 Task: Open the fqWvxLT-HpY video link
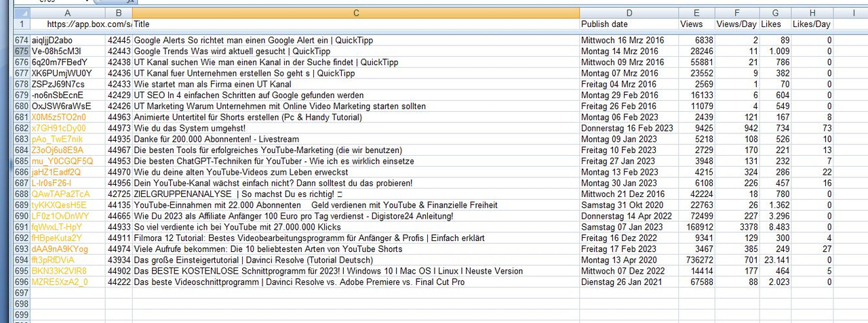pyautogui.click(x=56, y=227)
